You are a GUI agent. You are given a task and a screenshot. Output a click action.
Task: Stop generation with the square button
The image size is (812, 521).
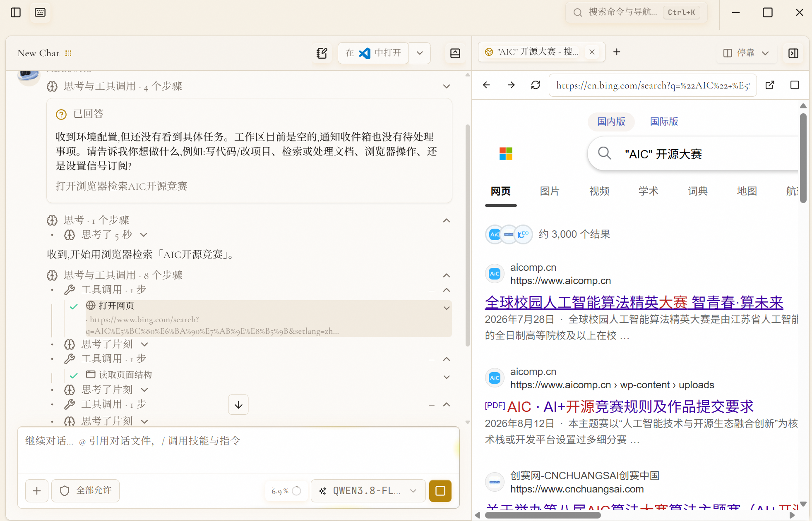pyautogui.click(x=440, y=491)
